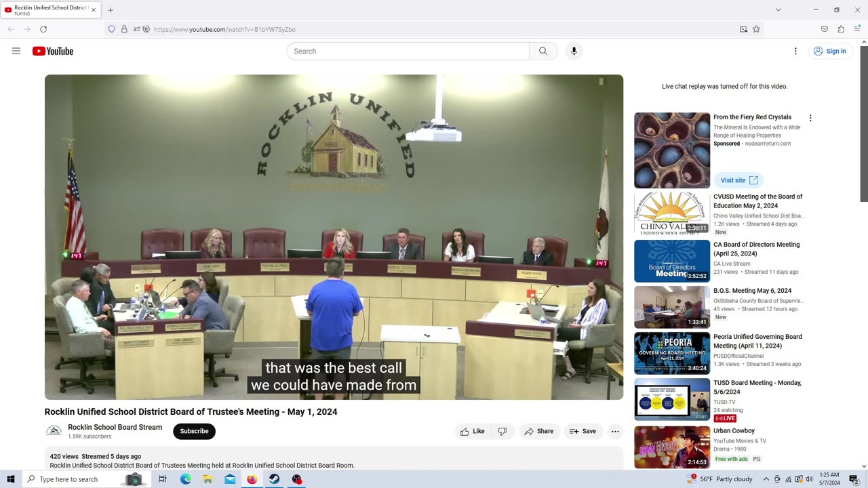Open Peoria Unified Governing Board Meeting video
This screenshot has height=488, width=868.
coord(757,341)
